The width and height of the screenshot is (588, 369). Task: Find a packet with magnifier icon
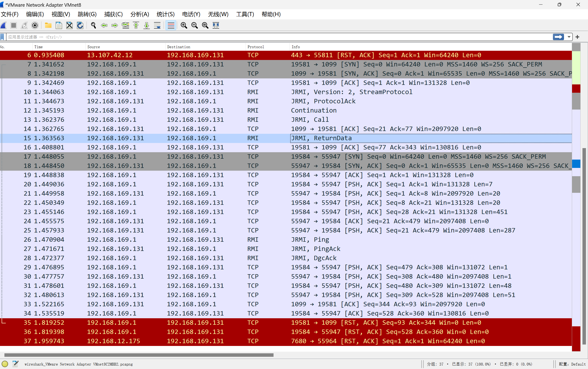(93, 25)
